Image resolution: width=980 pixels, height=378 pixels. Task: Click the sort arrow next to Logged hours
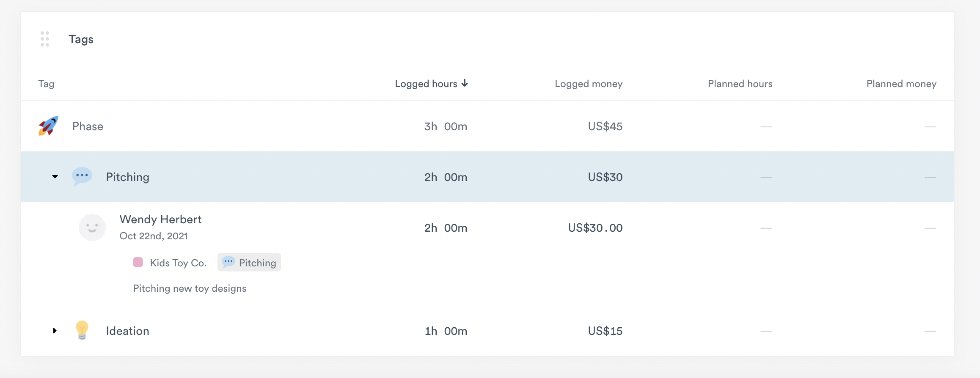465,83
